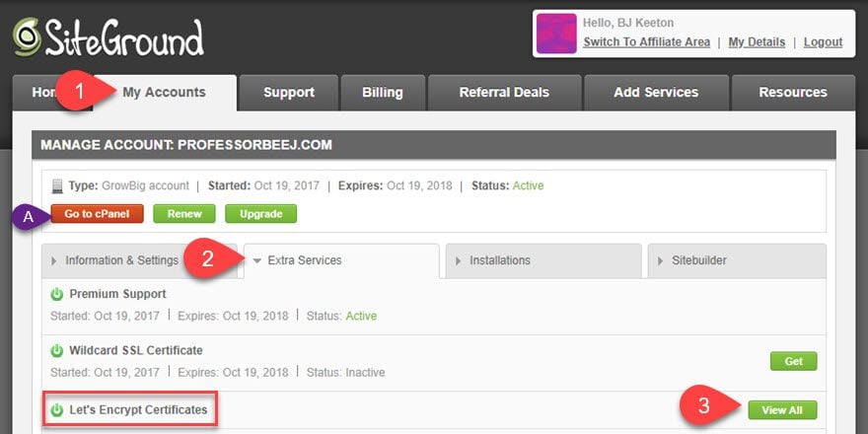Expand the Installations section
Screen dimensions: 868x434
click(543, 260)
